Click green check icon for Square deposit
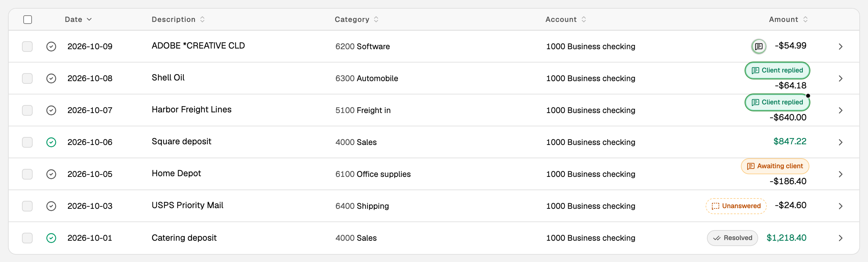The height and width of the screenshot is (262, 868). point(51,142)
